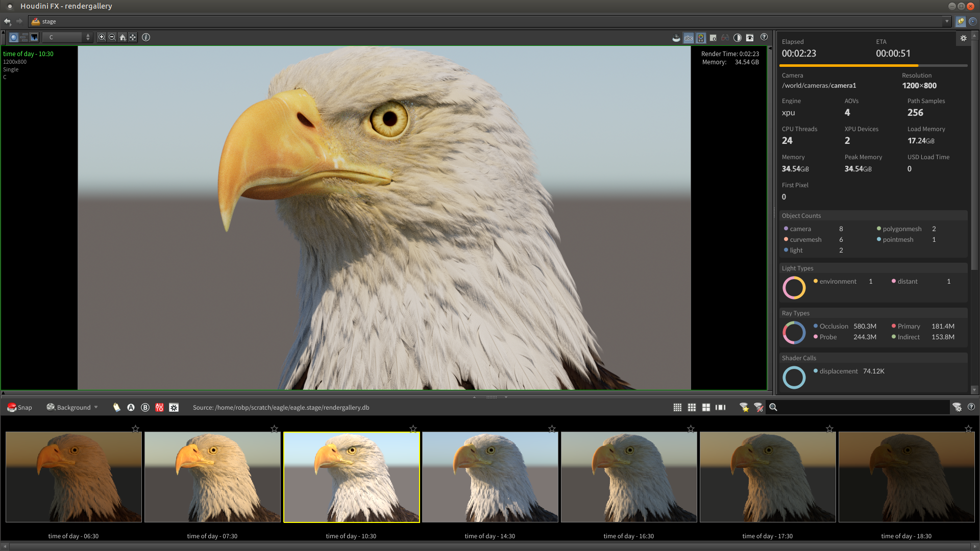Star the 06:30 time of day snapshot
Screen dimensions: 980x551
click(135, 429)
